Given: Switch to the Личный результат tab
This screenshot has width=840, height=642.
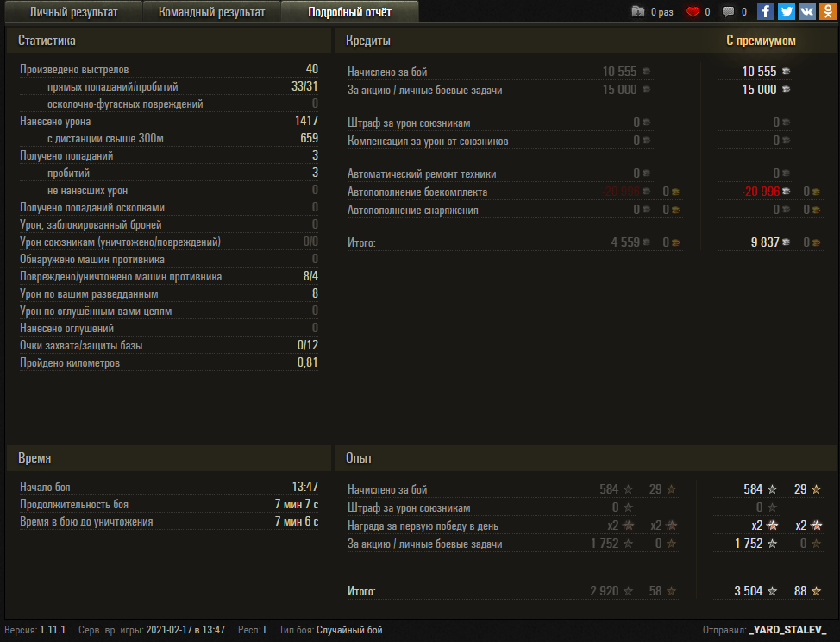Looking at the screenshot, I should [x=73, y=12].
